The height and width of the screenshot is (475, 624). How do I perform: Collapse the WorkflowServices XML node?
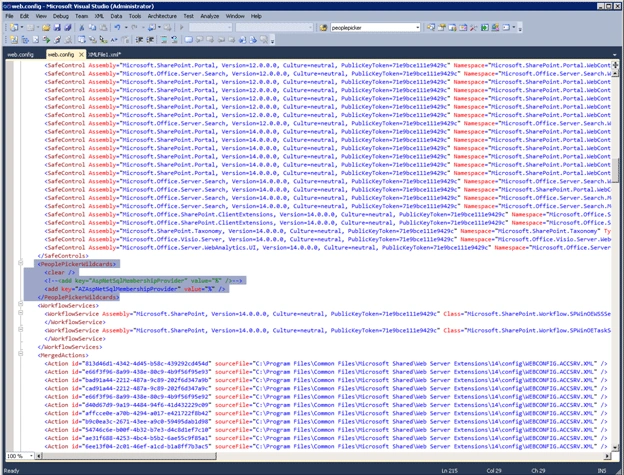click(20, 304)
